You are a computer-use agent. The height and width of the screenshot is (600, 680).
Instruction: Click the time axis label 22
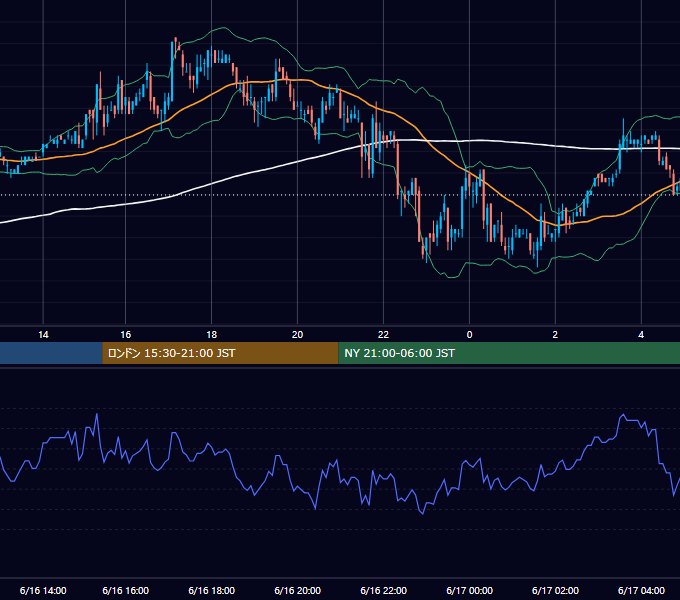[383, 335]
